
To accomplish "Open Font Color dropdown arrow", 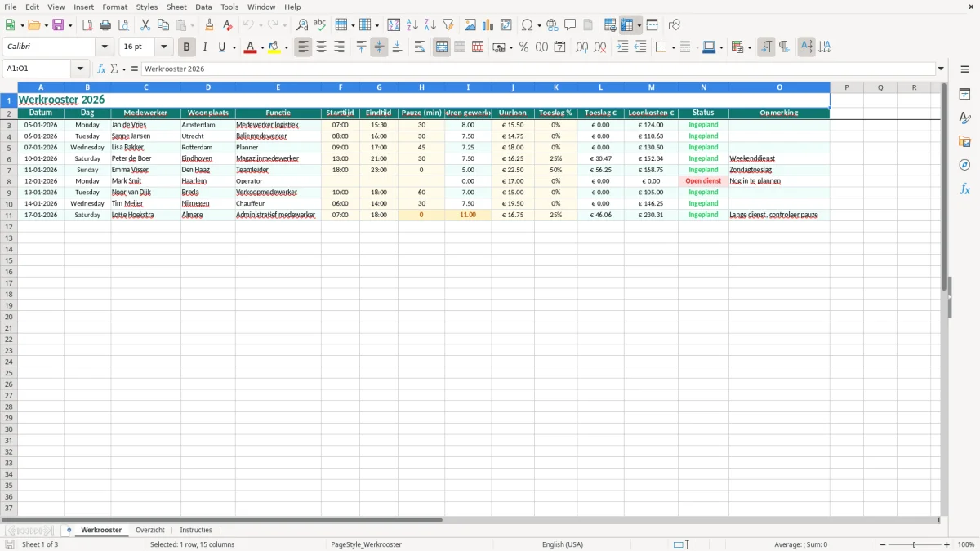I will click(261, 47).
